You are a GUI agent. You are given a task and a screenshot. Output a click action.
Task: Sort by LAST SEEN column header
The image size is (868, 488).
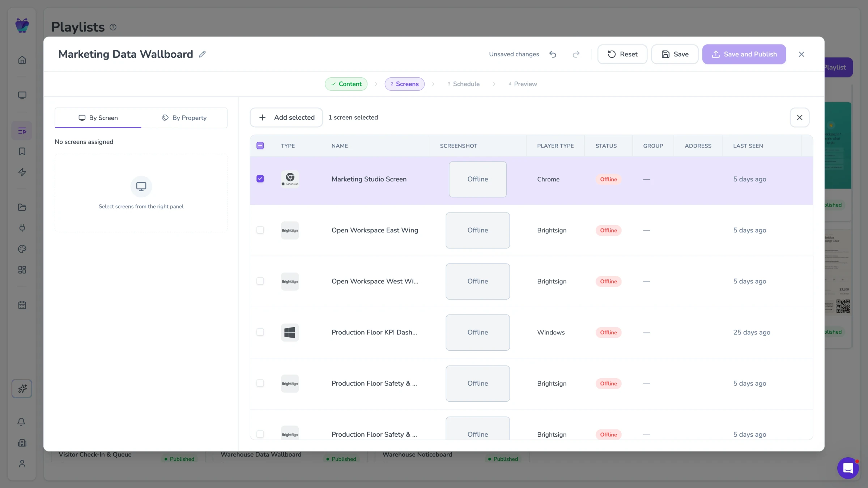pyautogui.click(x=748, y=146)
